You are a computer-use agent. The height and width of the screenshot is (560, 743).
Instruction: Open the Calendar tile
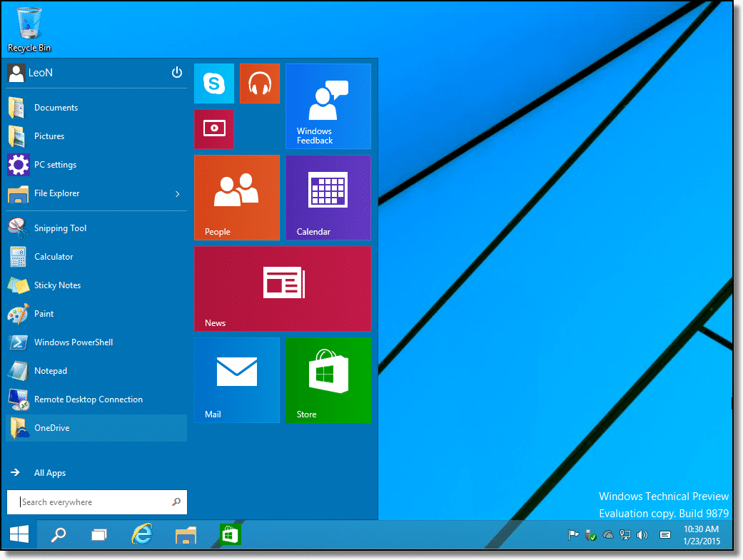click(x=328, y=198)
